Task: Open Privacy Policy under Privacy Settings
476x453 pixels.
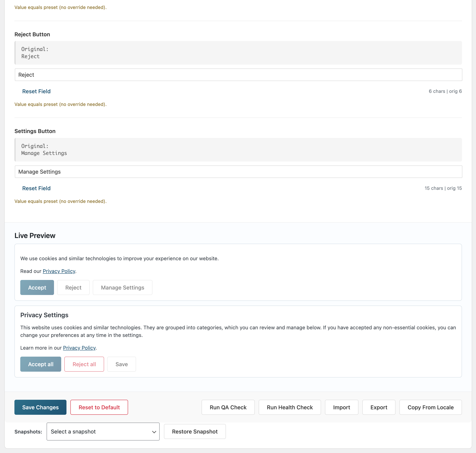Action: click(79, 348)
